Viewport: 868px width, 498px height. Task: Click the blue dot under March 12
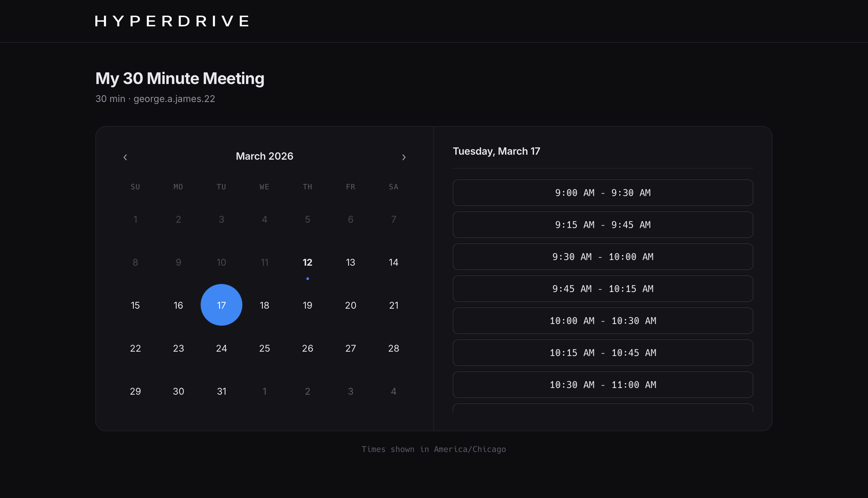pos(307,278)
